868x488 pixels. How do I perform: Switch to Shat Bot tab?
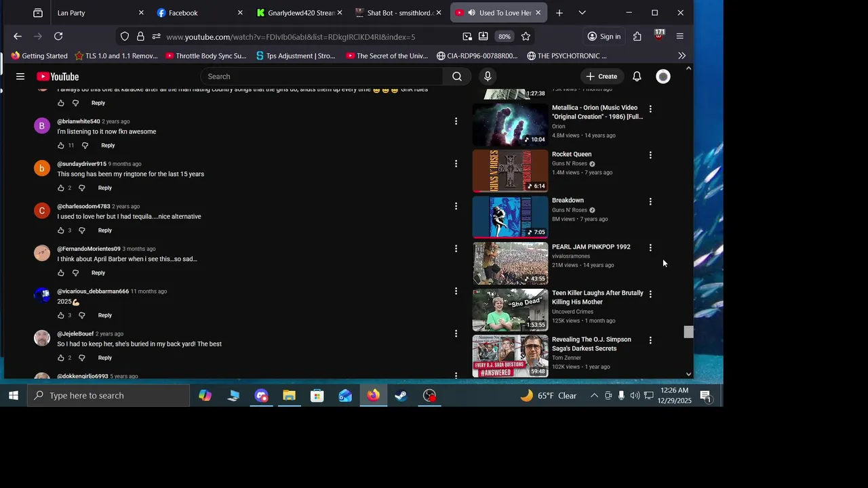(398, 13)
